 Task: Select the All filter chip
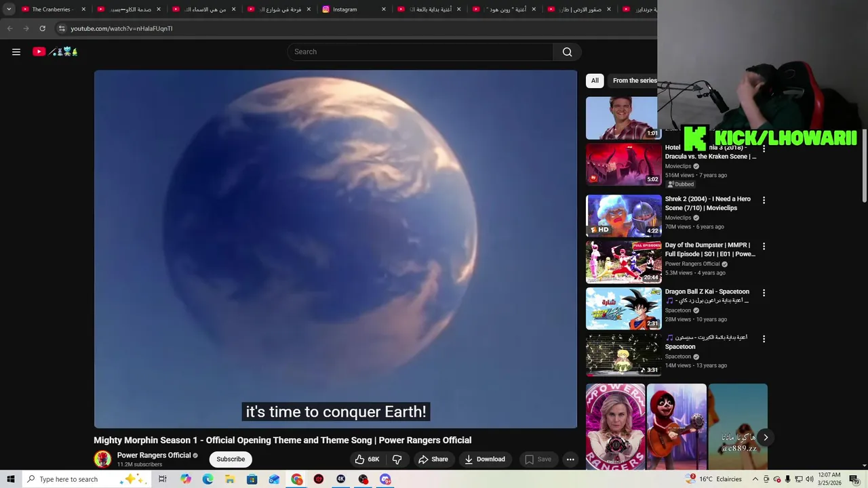pyautogui.click(x=595, y=81)
